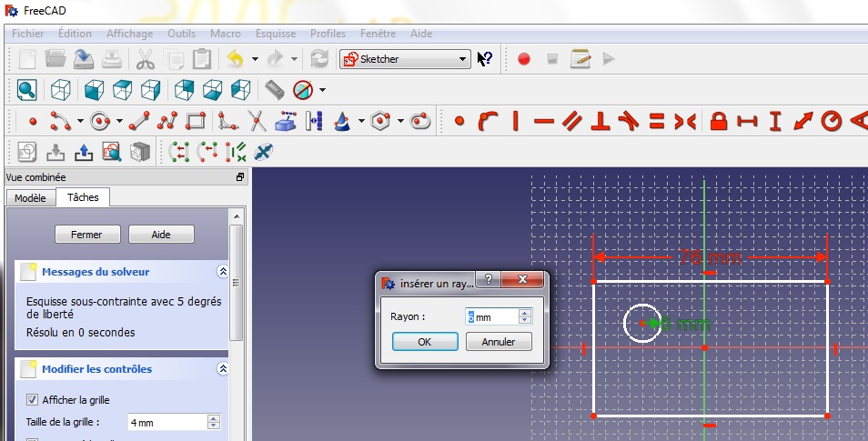Open the Esquisse menu
The image size is (868, 441).
275,34
